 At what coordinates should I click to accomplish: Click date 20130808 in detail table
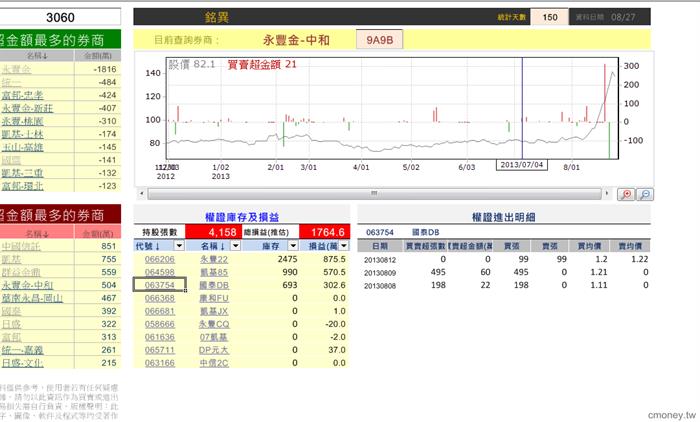click(x=380, y=286)
